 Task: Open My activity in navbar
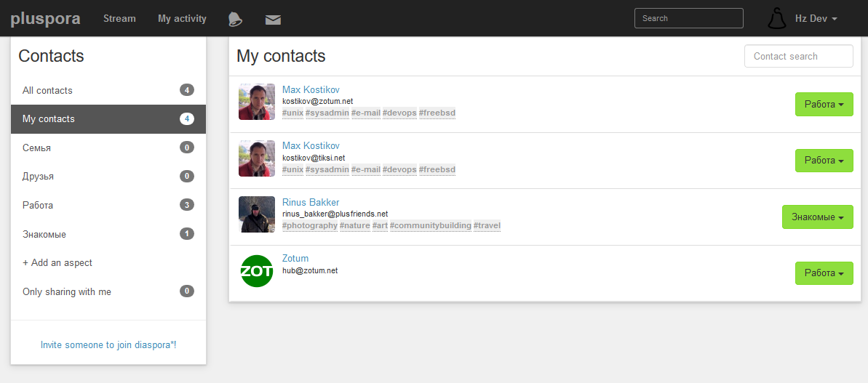point(182,18)
